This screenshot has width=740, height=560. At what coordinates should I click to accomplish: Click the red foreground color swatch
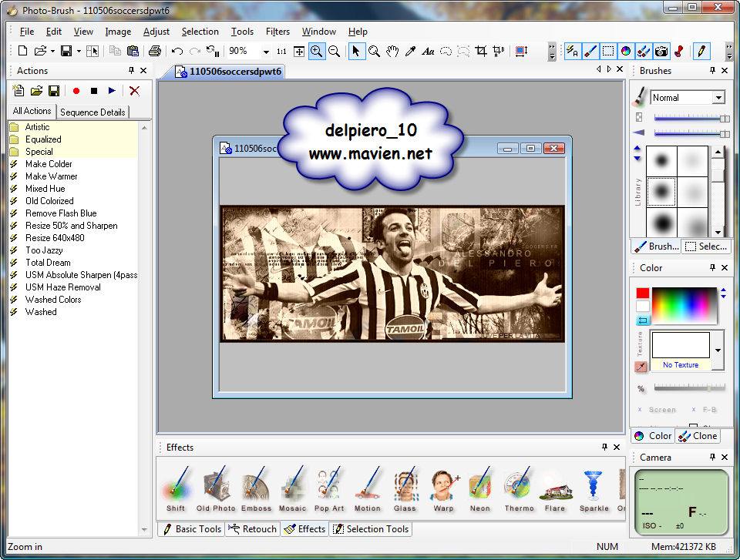[x=642, y=293]
